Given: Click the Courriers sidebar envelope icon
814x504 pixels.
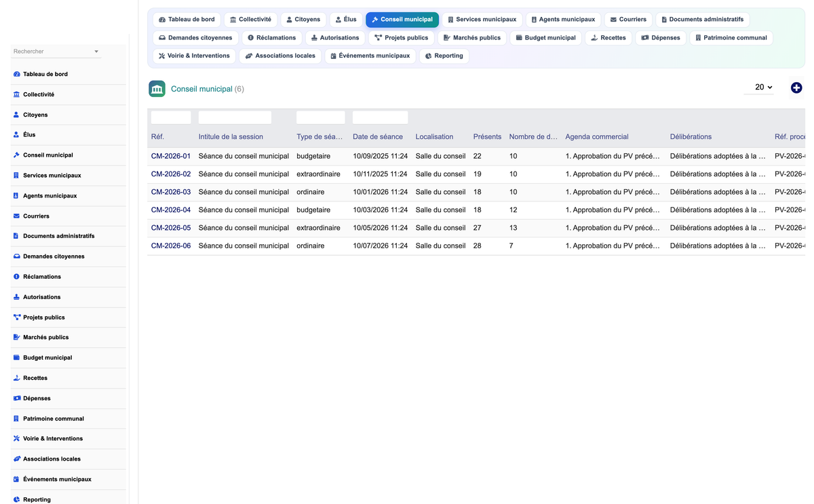Looking at the screenshot, I should coord(16,216).
